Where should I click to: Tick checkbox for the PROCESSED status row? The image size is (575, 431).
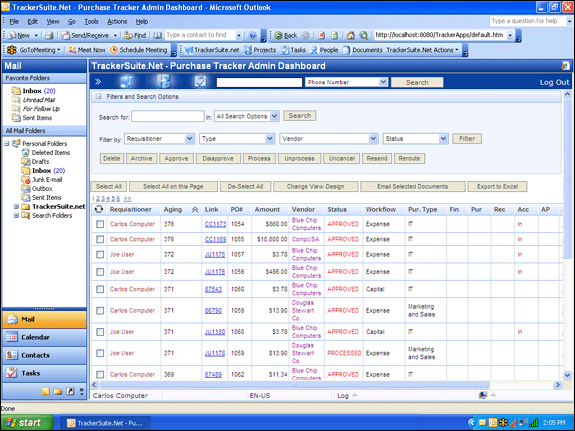[100, 353]
